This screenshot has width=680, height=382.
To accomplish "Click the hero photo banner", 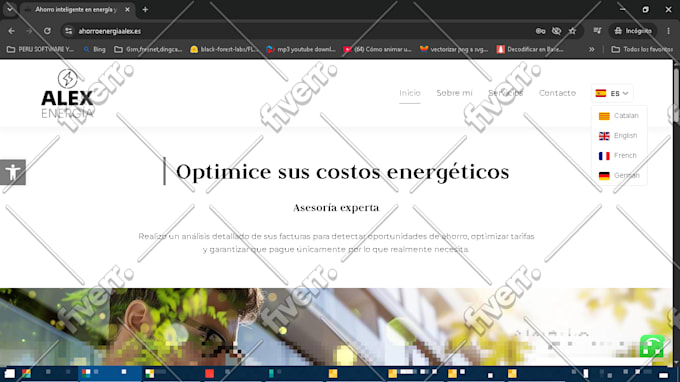I will (x=336, y=326).
